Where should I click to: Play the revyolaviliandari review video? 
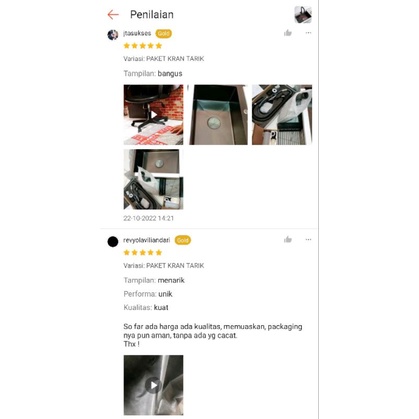[153, 385]
